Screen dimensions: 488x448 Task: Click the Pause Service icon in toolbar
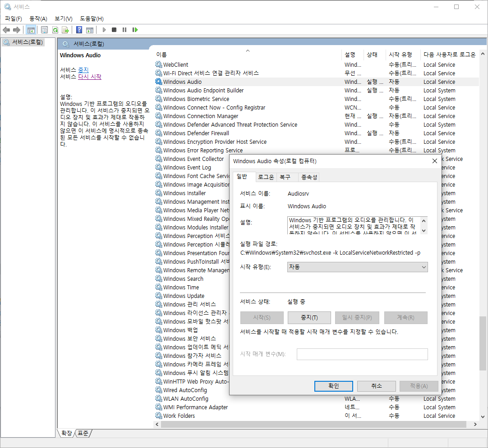(x=124, y=30)
